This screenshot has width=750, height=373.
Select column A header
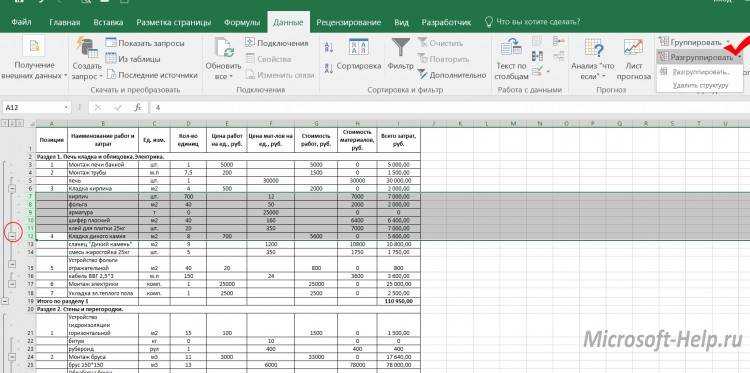(52, 124)
